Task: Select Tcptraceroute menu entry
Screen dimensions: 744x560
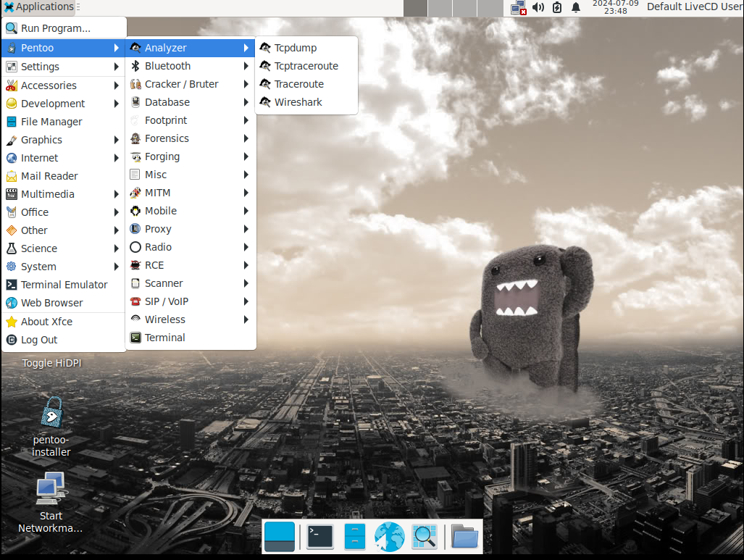Action: 306,66
